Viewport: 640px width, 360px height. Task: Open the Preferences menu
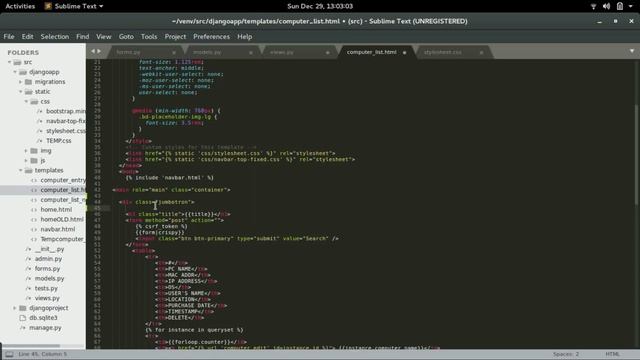click(211, 37)
